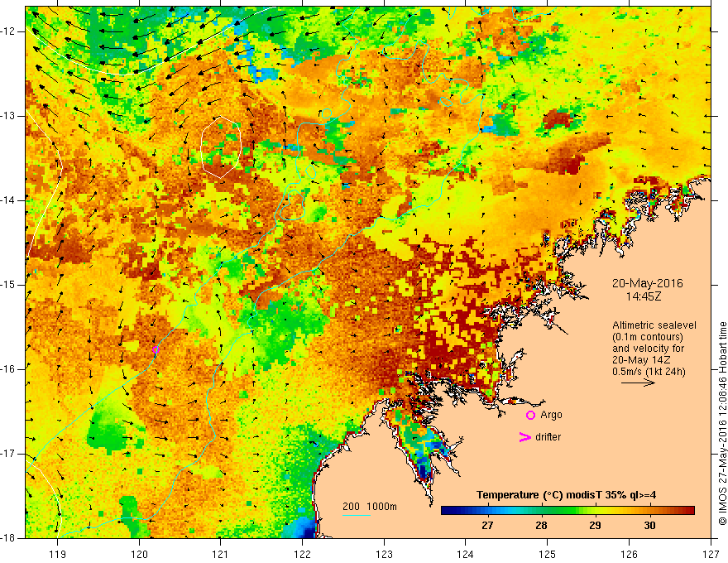Click the 30 label on temperature scale
The image size is (728, 563).
pos(649,526)
